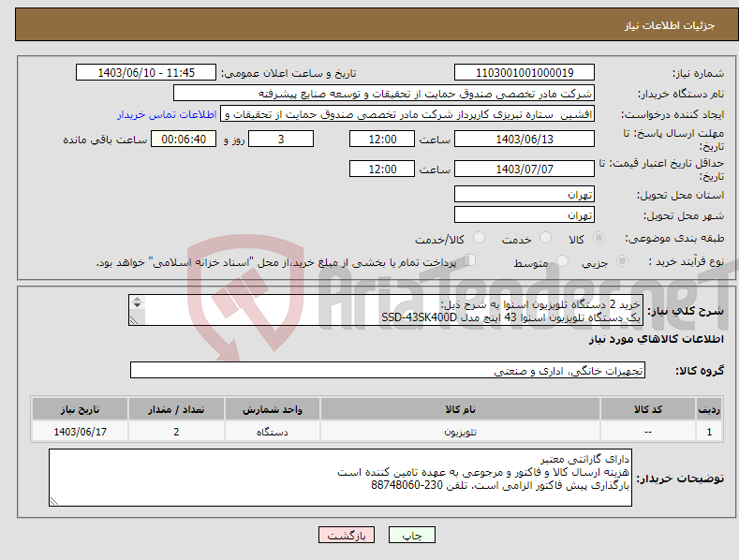The width and height of the screenshot is (739, 560).
Task: Click the buyer notes text area
Action: [340, 478]
